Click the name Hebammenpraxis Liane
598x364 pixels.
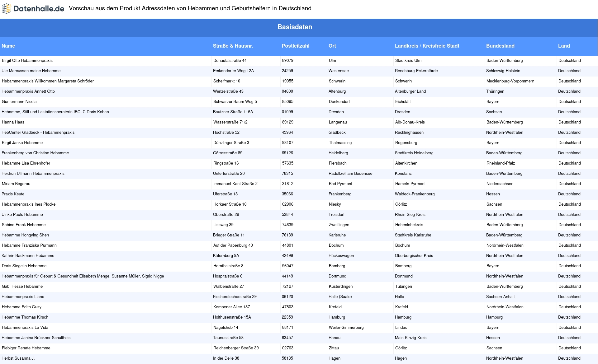pyautogui.click(x=23, y=297)
